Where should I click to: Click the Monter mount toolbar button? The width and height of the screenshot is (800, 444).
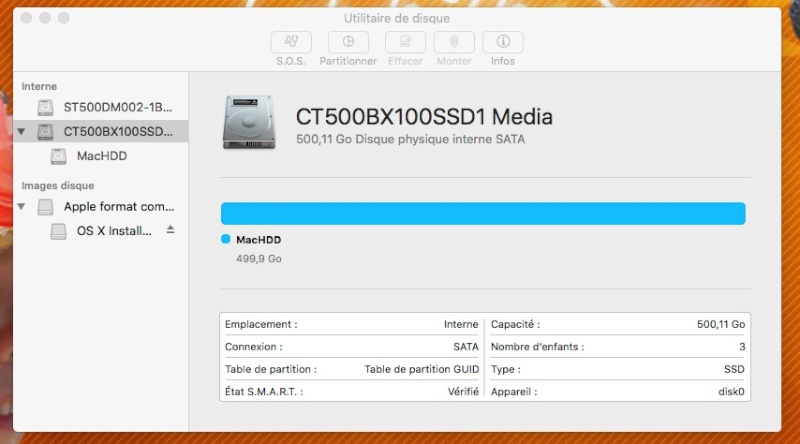(x=454, y=42)
